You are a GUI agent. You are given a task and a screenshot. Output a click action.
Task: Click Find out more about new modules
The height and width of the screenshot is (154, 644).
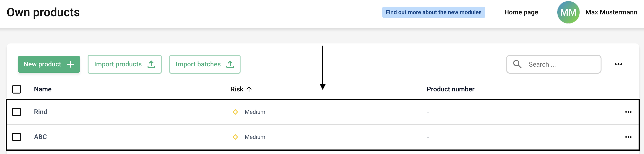433,12
